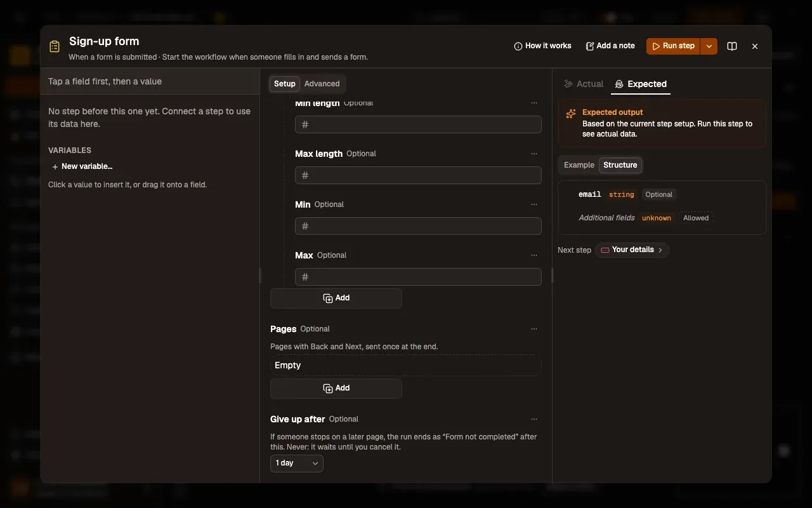Run step with the orange button

pos(673,46)
